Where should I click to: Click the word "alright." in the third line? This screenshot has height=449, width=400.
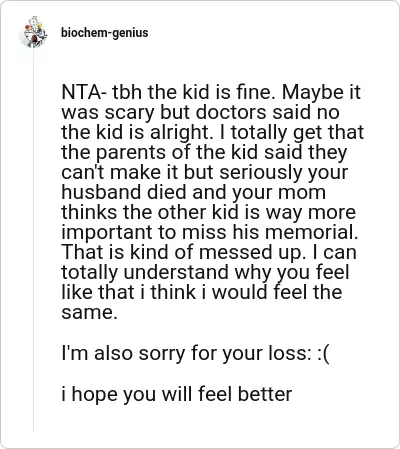point(181,132)
